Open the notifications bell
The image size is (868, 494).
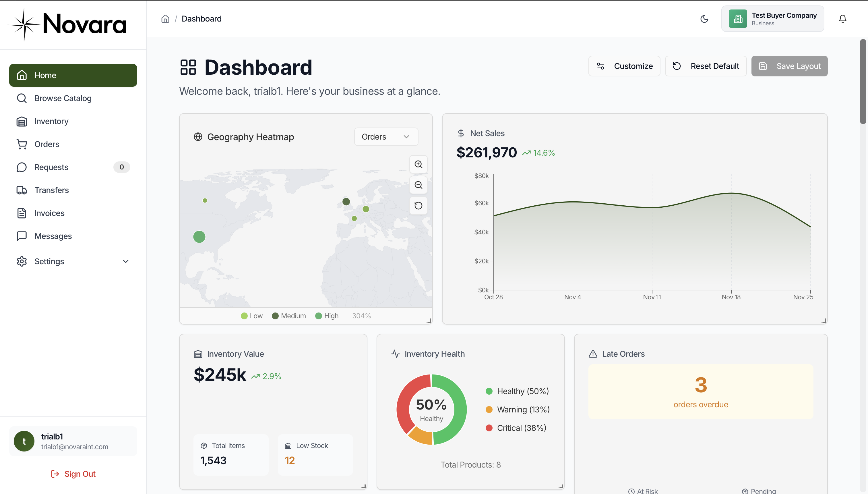coord(842,19)
